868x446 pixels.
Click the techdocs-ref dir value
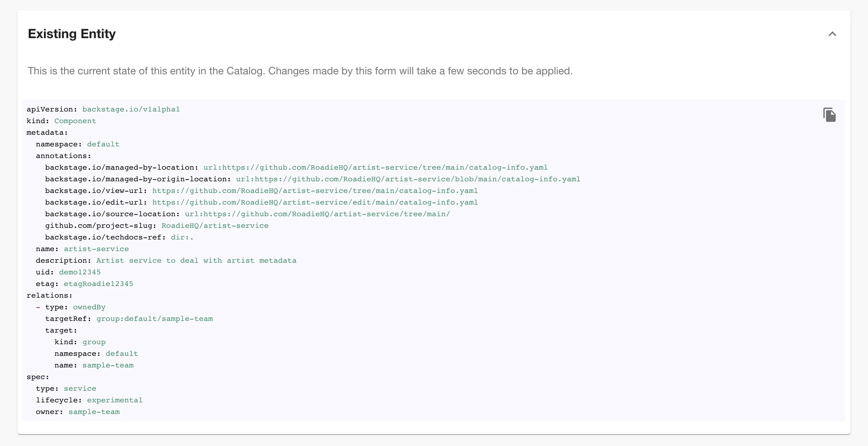point(182,238)
